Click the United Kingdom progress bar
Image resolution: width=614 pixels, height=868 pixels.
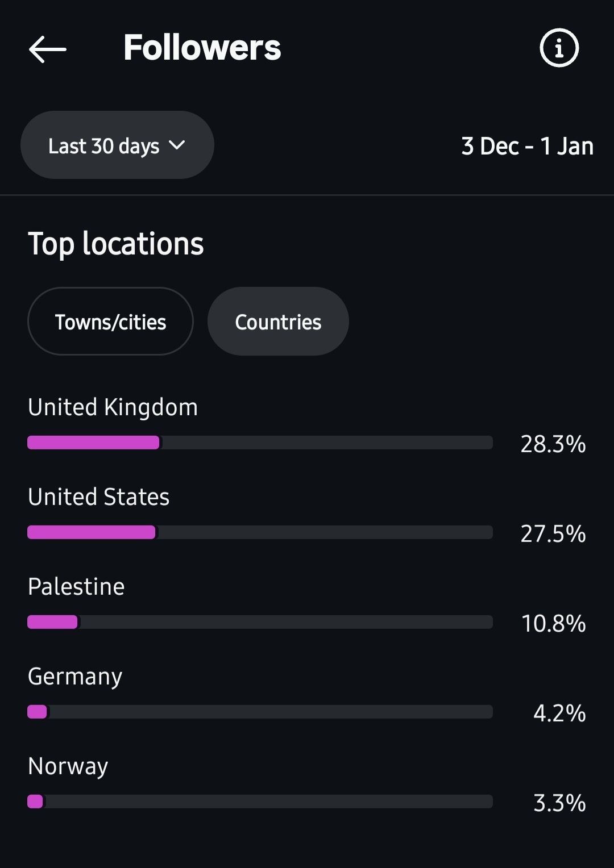click(x=260, y=443)
